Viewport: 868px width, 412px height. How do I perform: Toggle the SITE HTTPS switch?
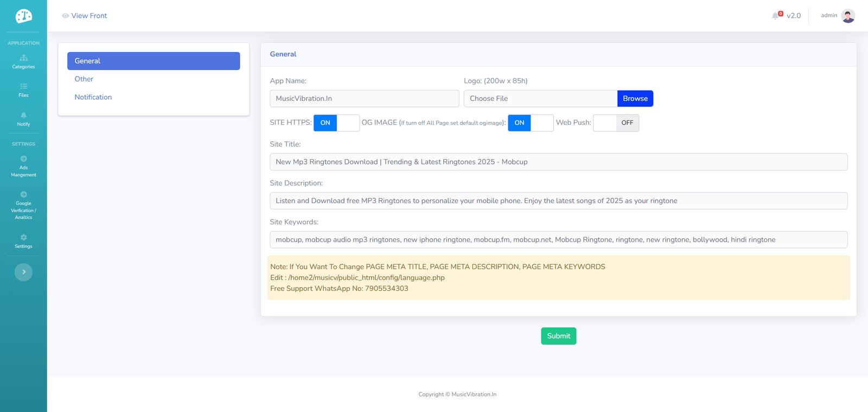(336, 123)
